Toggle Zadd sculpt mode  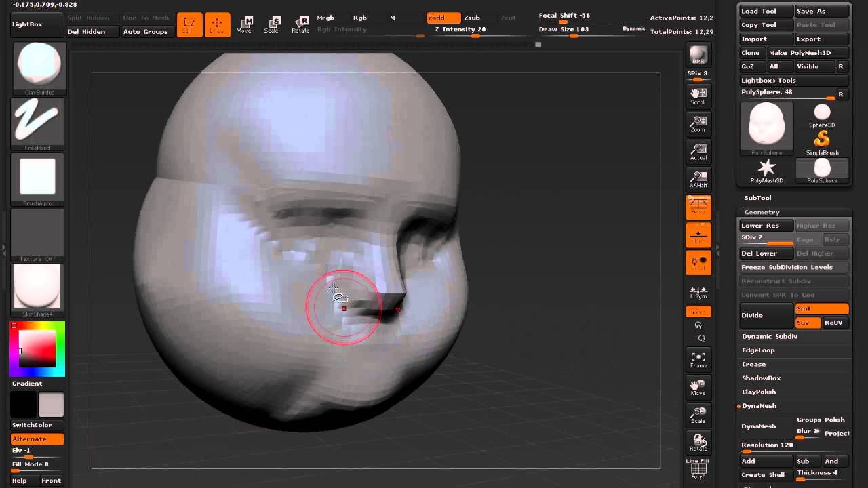coord(443,18)
